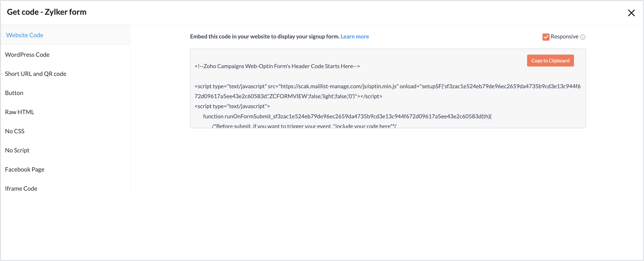This screenshot has width=644, height=261.
Task: Click the 'Embed this code' instruction text
Action: coord(265,36)
